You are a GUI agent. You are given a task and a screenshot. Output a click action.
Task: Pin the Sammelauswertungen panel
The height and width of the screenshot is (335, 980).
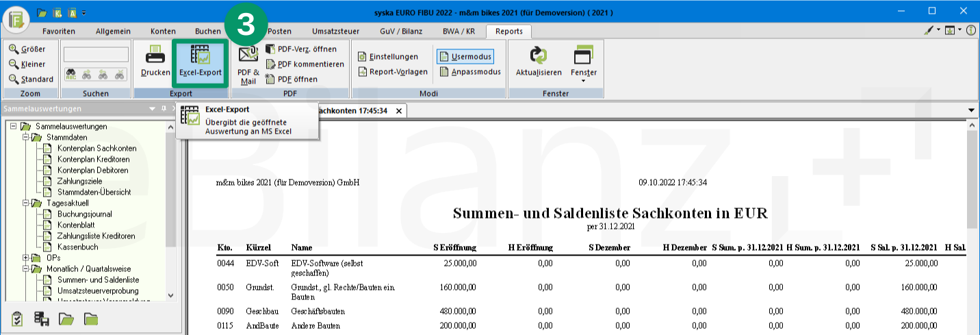(x=164, y=109)
